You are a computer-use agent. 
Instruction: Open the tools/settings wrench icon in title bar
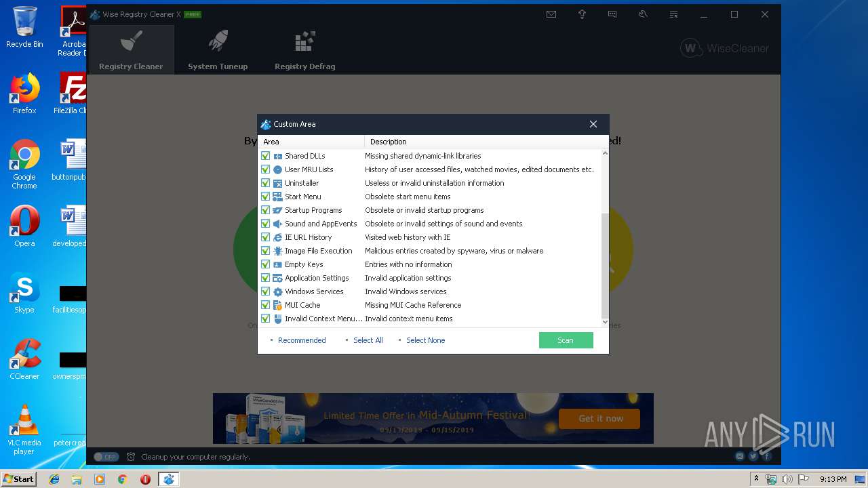pyautogui.click(x=643, y=14)
